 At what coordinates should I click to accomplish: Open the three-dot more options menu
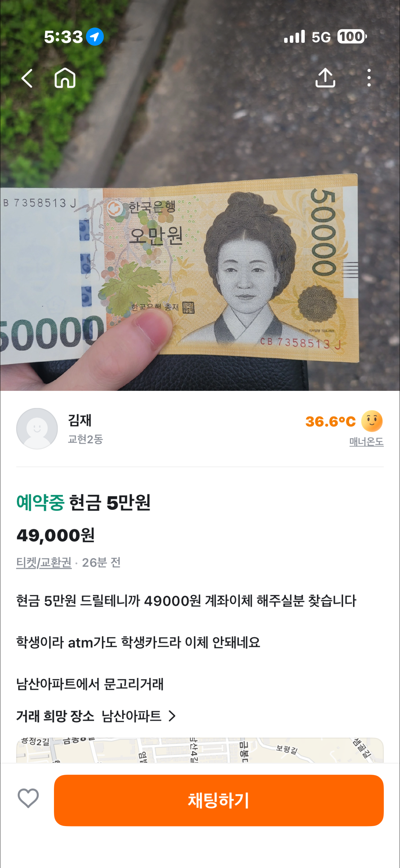coord(369,78)
